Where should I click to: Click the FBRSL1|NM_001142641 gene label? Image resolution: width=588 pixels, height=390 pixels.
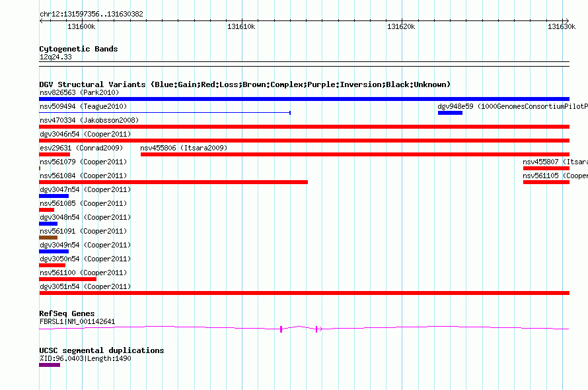click(x=77, y=321)
